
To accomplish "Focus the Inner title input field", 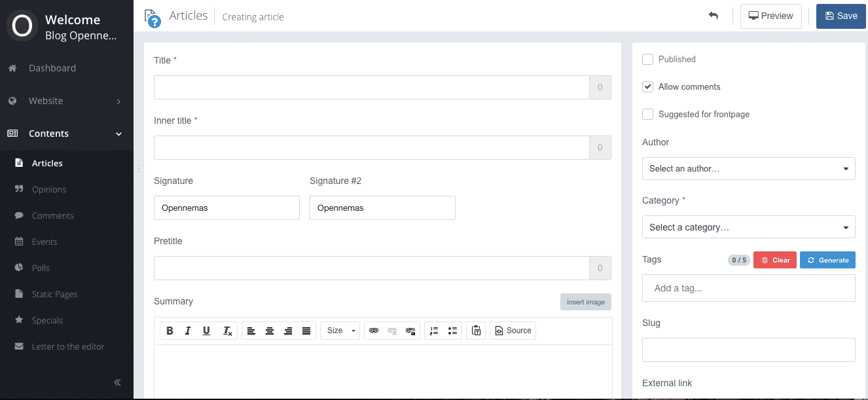I will click(372, 147).
